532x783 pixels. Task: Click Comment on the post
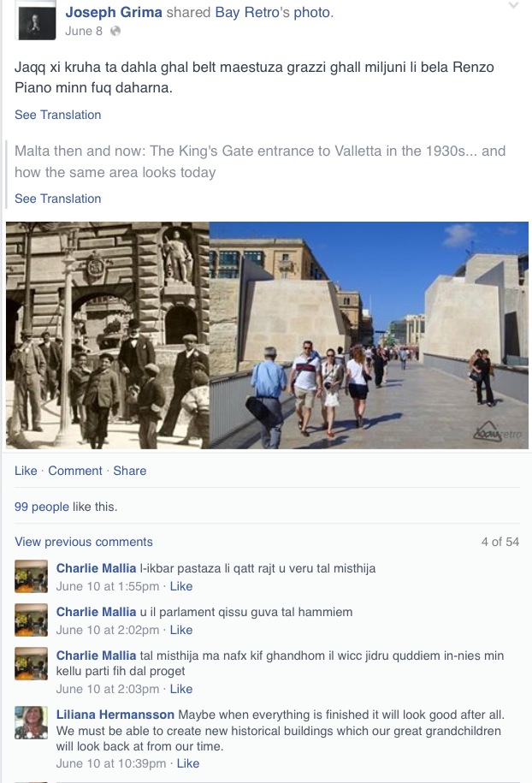[x=75, y=471]
